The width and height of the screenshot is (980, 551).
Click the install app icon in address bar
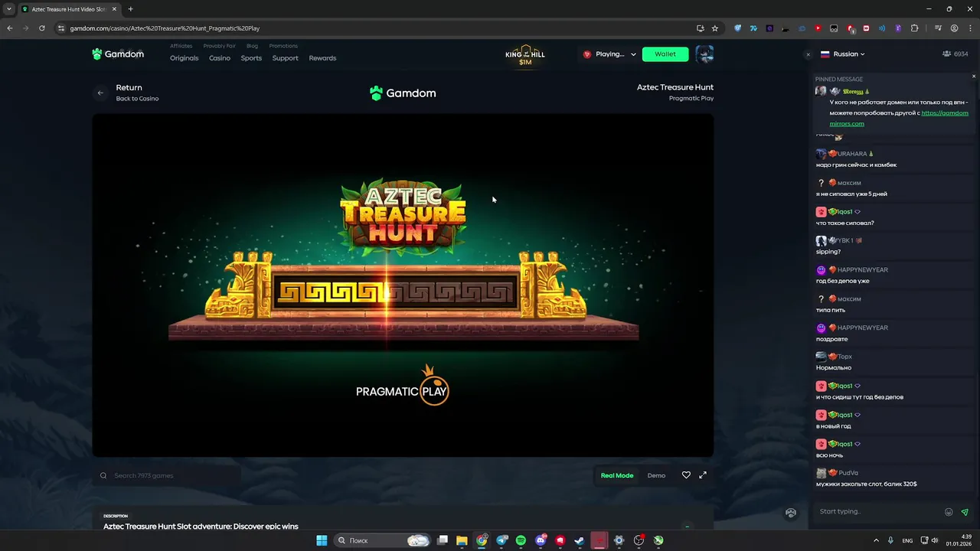pos(700,28)
